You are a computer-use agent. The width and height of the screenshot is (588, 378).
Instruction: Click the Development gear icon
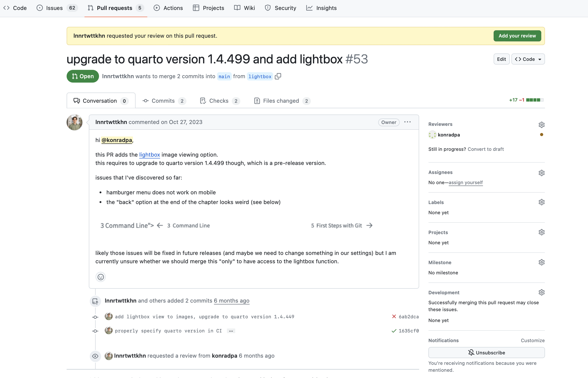pos(541,292)
